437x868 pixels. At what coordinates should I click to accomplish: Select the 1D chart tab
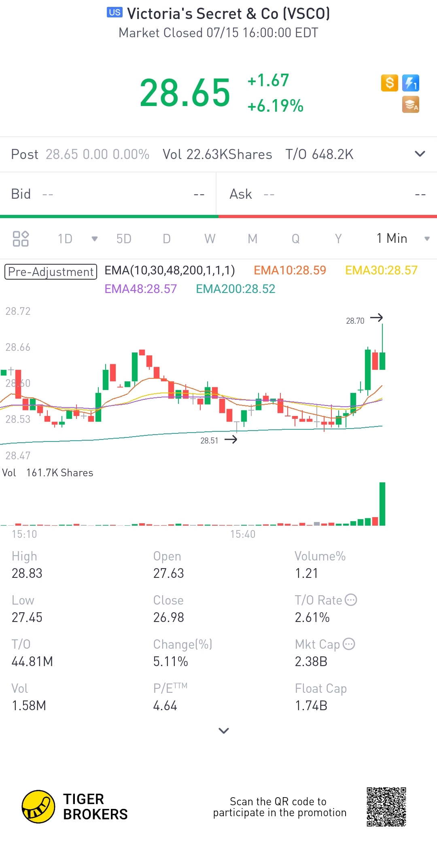pos(65,239)
